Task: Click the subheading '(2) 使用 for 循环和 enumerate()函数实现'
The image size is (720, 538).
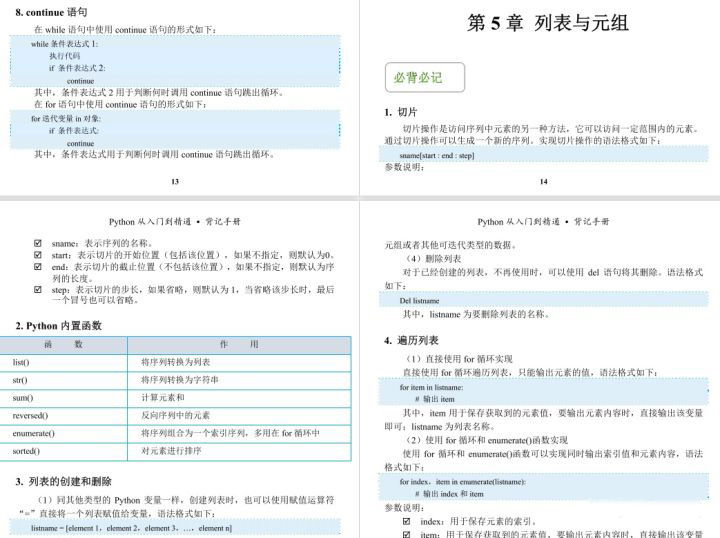Action: [x=486, y=440]
